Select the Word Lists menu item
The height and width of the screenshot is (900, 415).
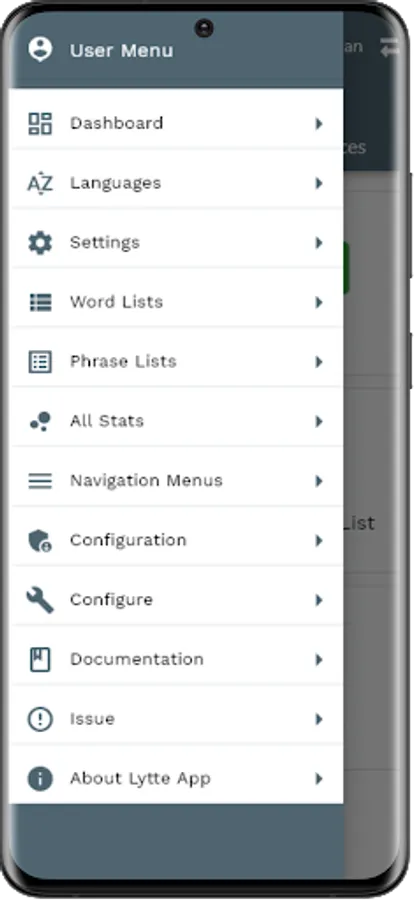coord(177,302)
